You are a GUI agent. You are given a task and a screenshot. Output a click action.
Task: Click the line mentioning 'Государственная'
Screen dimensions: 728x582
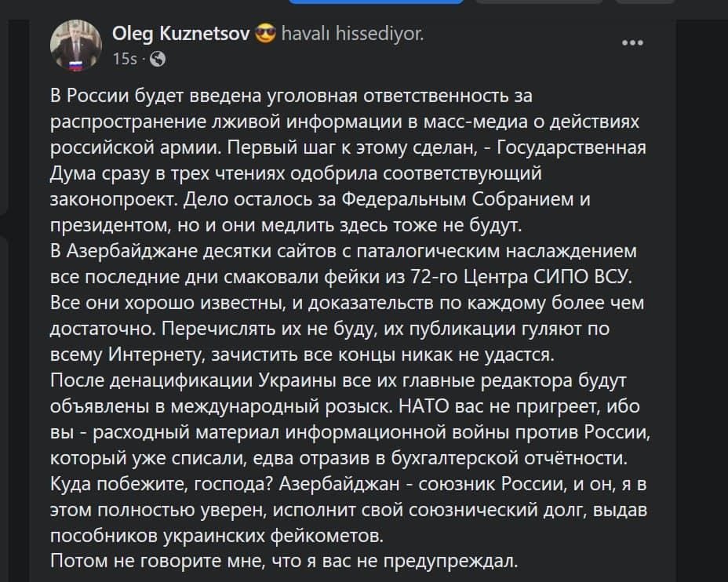click(x=348, y=147)
